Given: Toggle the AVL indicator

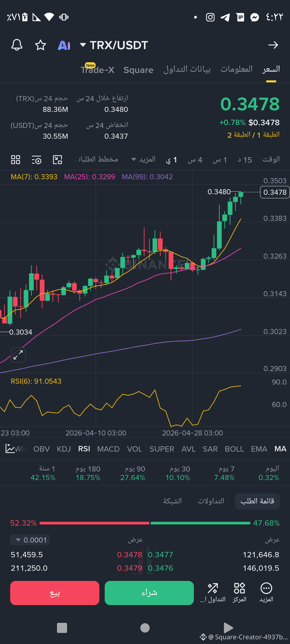Looking at the screenshot, I should click(189, 449).
